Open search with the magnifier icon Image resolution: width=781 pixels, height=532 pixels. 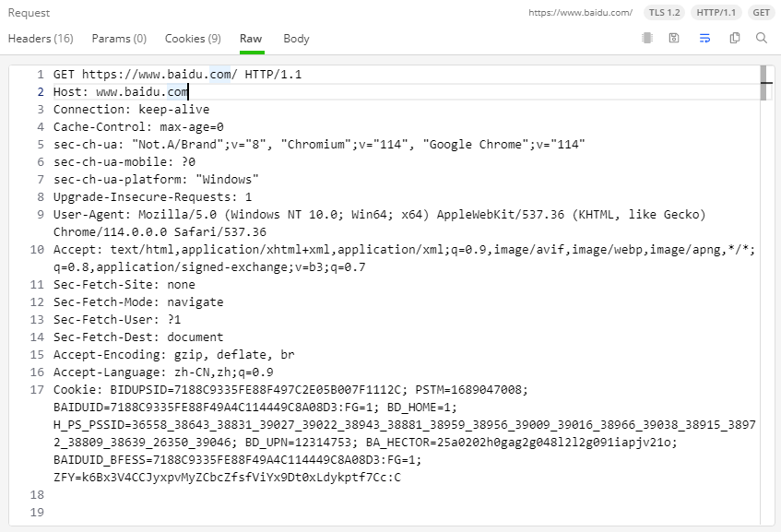762,39
